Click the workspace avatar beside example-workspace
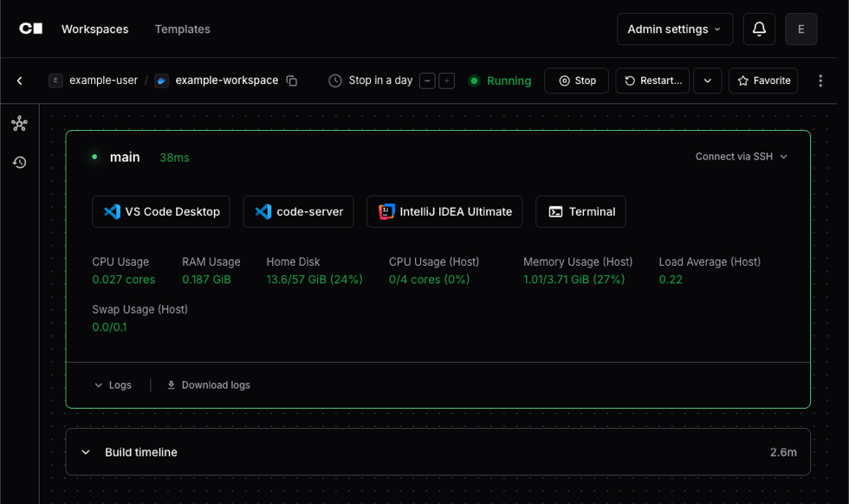This screenshot has width=849, height=504. (x=161, y=80)
